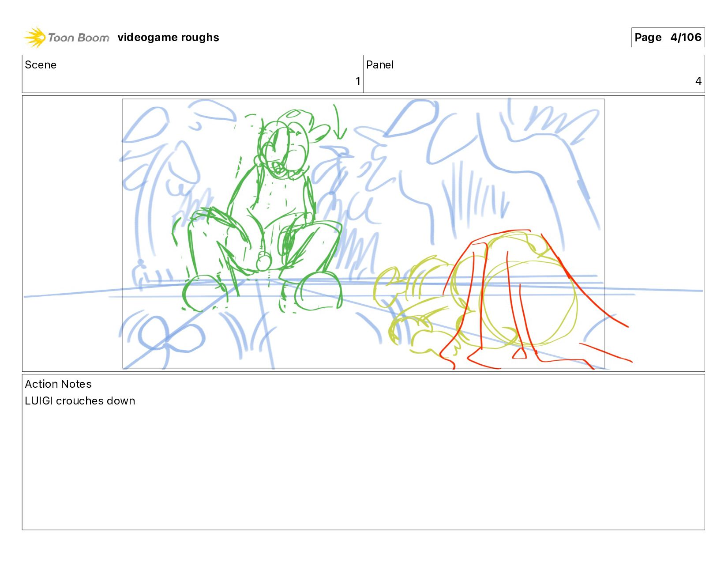Click the 'LUIGI crouches down' note text
This screenshot has width=728, height=563.
point(80,401)
